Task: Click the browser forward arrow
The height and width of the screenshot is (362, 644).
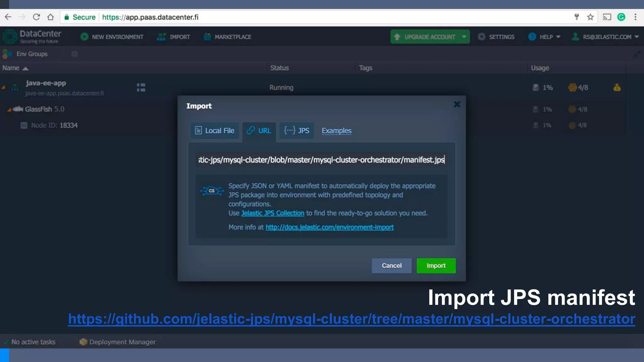Action: [22, 17]
